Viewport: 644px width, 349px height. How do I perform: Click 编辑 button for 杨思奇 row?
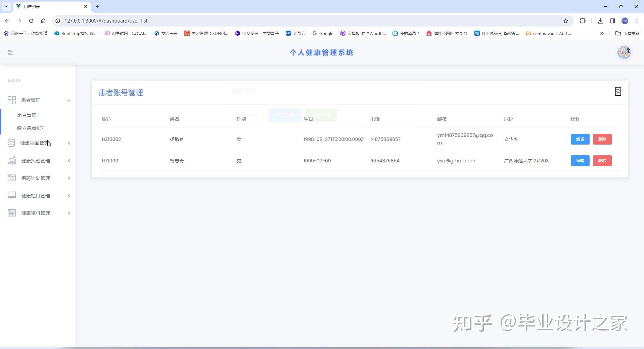[580, 161]
